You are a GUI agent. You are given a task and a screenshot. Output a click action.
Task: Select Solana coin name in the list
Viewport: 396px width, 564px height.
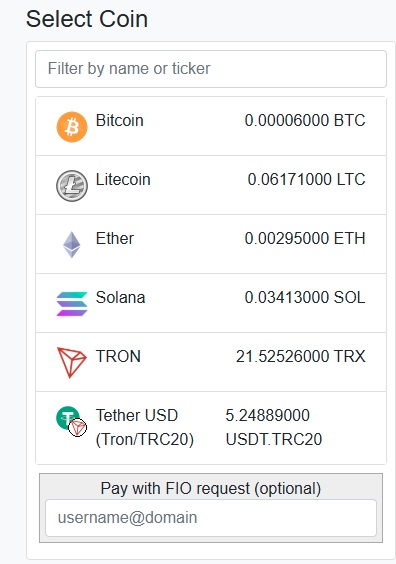120,297
